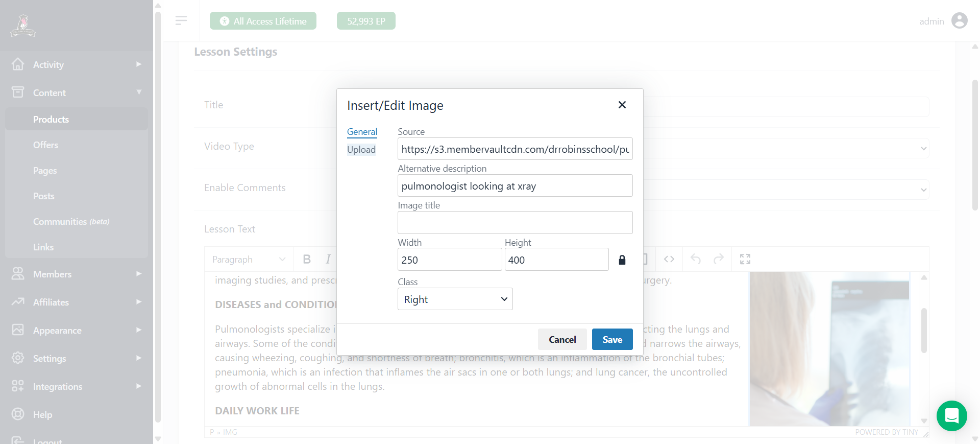The image size is (980, 444).
Task: Click the undo icon in editor
Action: (696, 259)
